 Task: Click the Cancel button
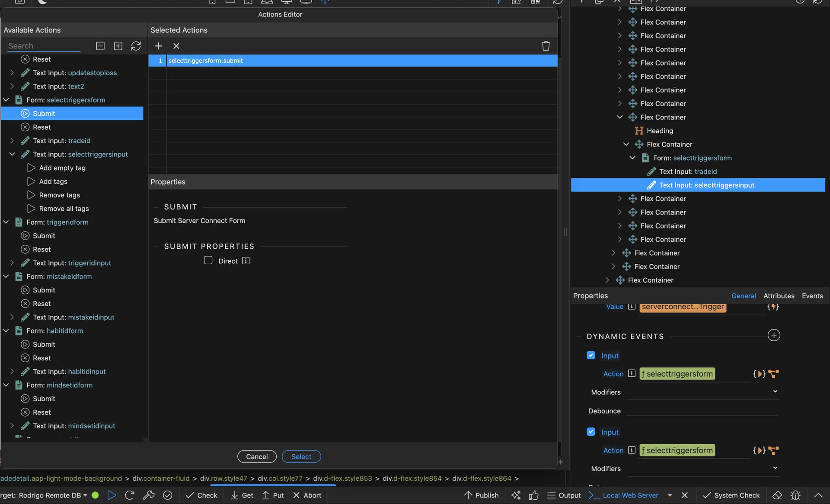(x=257, y=456)
